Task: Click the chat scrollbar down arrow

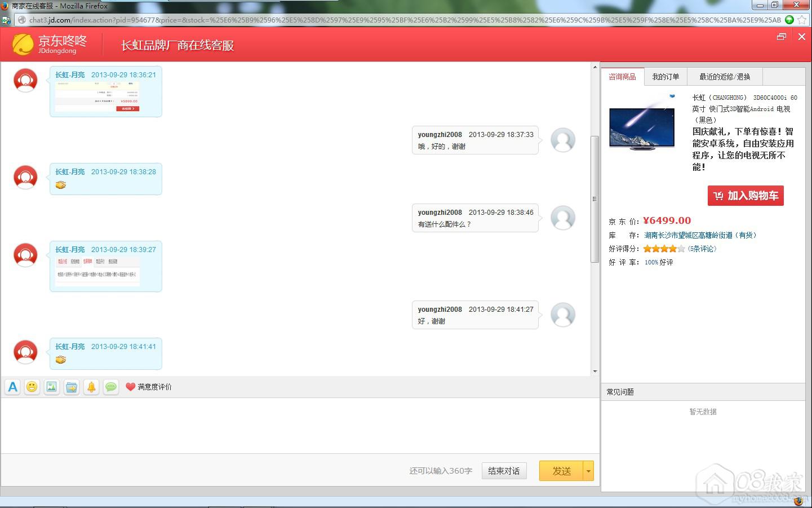Action: point(595,371)
